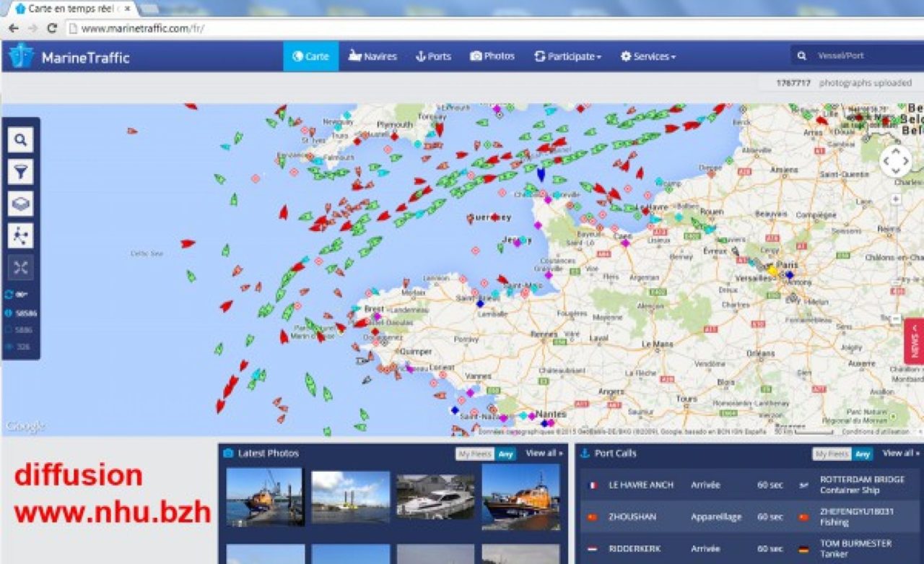This screenshot has width=924, height=564.
Task: Click the Dutch flag beside RIDDERKERK
Action: click(593, 549)
